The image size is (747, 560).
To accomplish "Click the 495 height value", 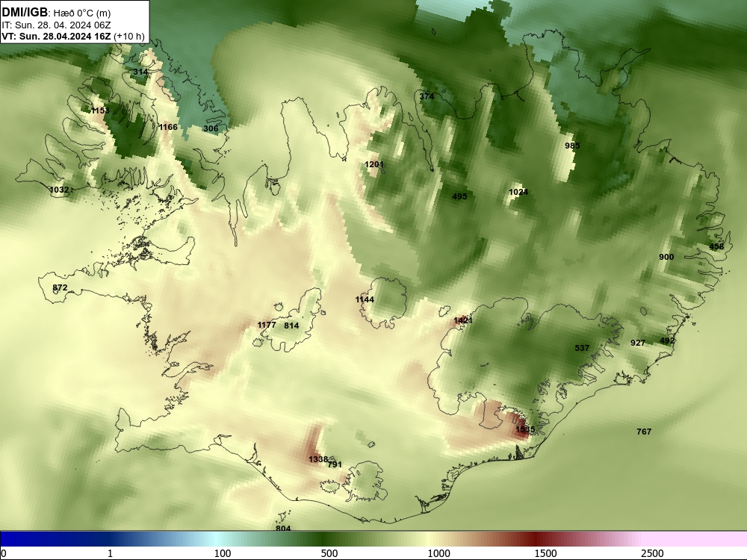I will [459, 196].
